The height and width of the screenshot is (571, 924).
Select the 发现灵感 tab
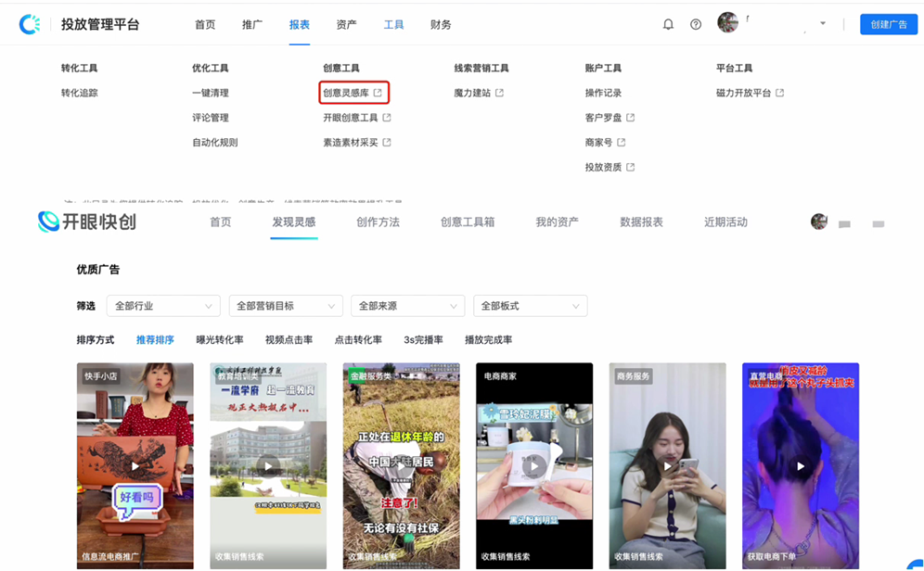[x=294, y=222]
